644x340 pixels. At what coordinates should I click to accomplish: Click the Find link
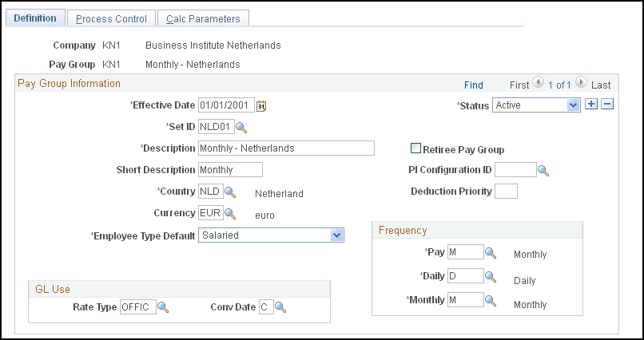click(x=473, y=85)
